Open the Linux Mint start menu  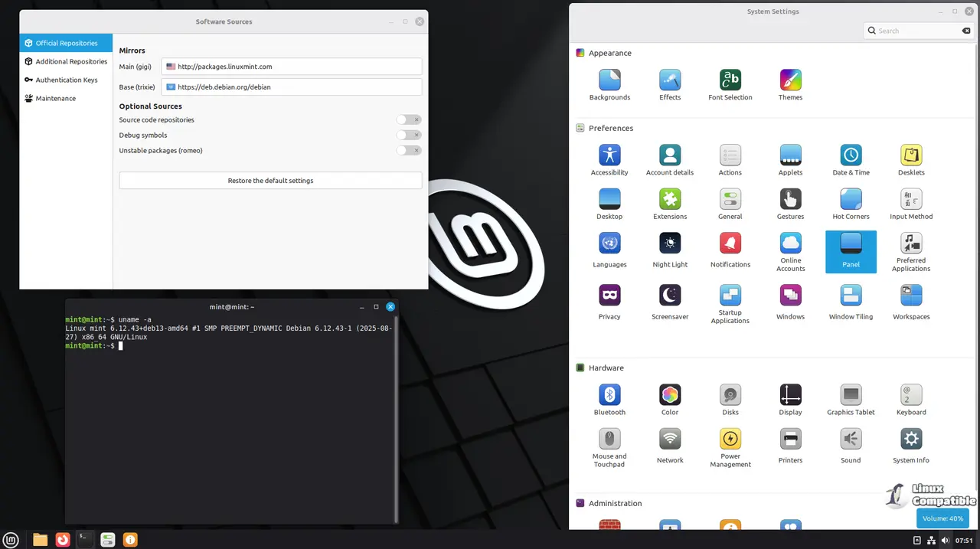coord(11,540)
